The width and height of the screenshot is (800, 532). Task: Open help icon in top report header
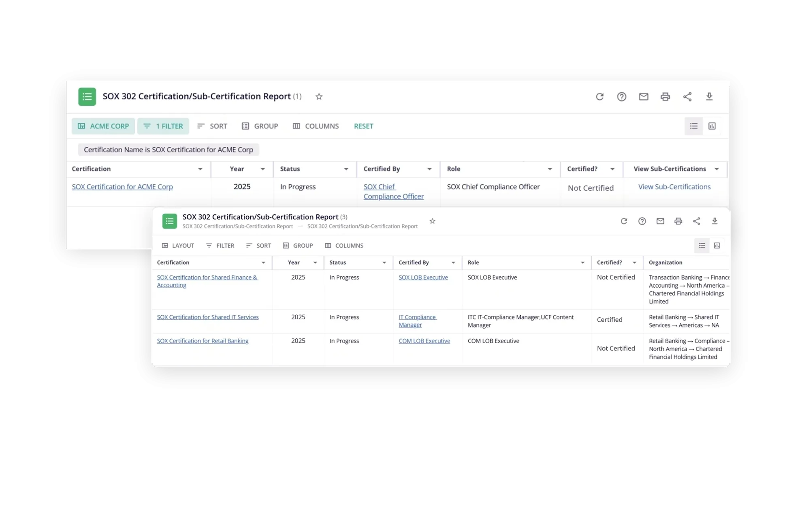pos(621,96)
